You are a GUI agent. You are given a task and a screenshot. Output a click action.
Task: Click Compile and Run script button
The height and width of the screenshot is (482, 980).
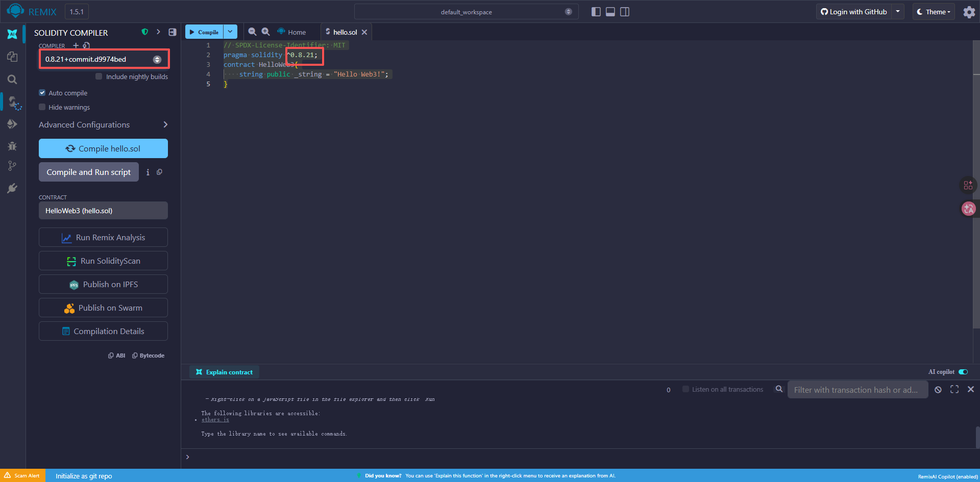(x=89, y=172)
